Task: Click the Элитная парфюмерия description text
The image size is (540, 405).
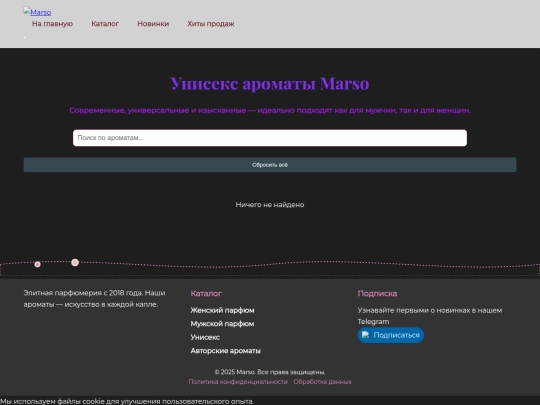Action: (94, 299)
